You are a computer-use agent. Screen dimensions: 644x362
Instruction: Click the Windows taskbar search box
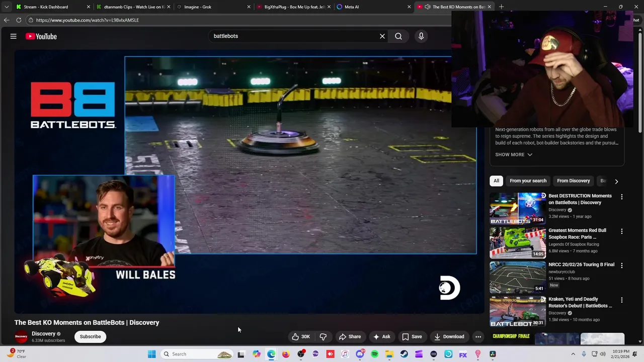[x=197, y=354]
